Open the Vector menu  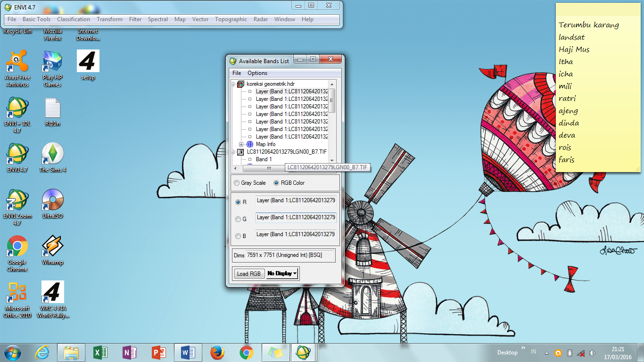pyautogui.click(x=200, y=19)
